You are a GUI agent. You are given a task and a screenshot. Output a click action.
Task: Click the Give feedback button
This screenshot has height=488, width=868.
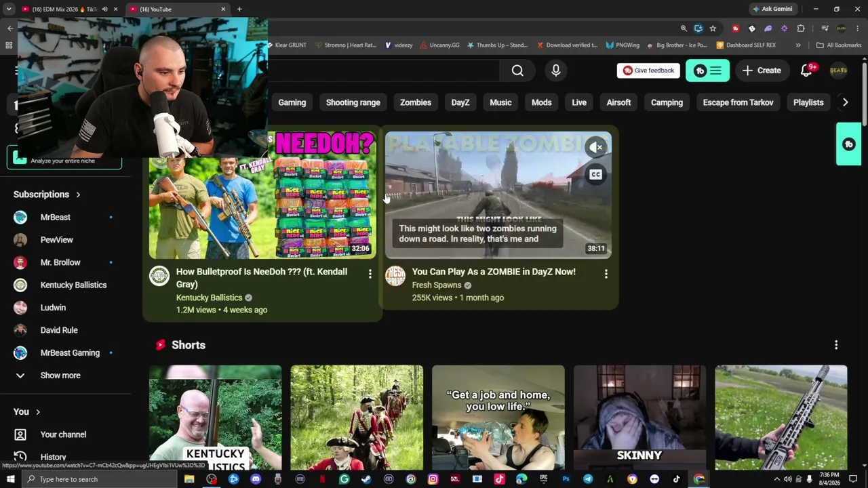pos(649,70)
